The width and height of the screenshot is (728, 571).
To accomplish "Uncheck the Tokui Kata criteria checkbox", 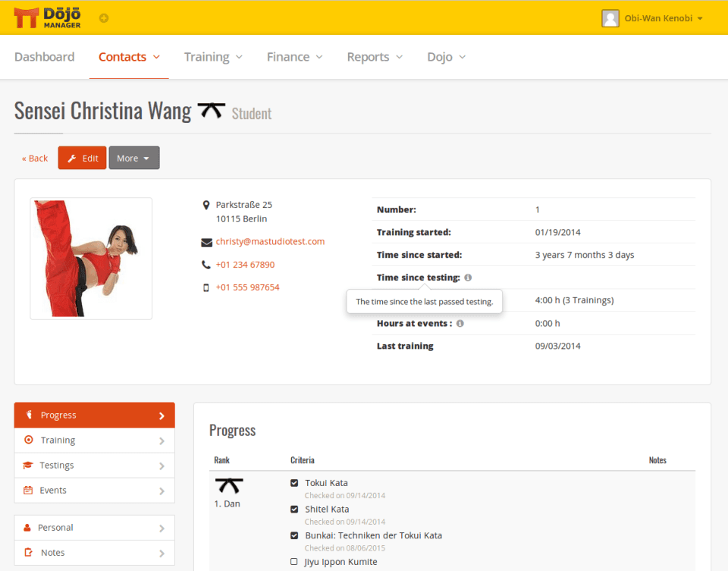I will 294,483.
